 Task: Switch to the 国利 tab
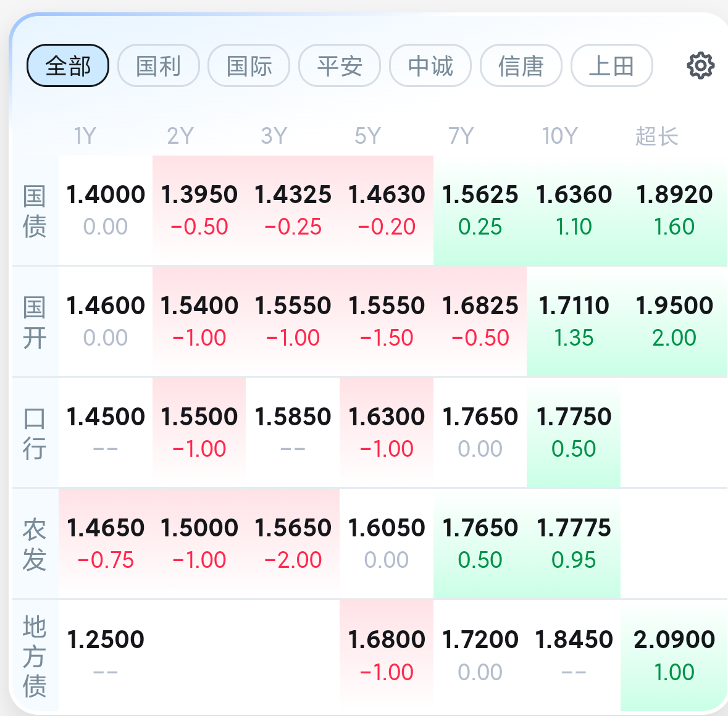tap(158, 65)
